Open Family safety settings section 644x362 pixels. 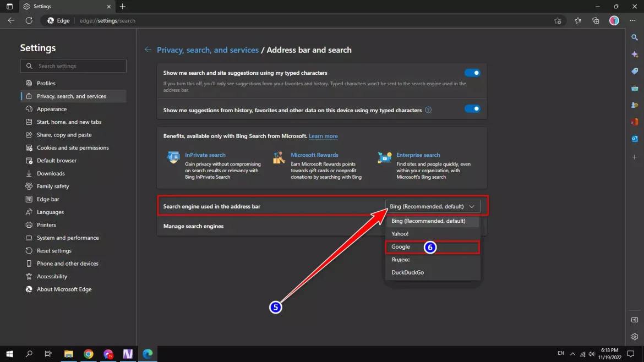pyautogui.click(x=74, y=187)
